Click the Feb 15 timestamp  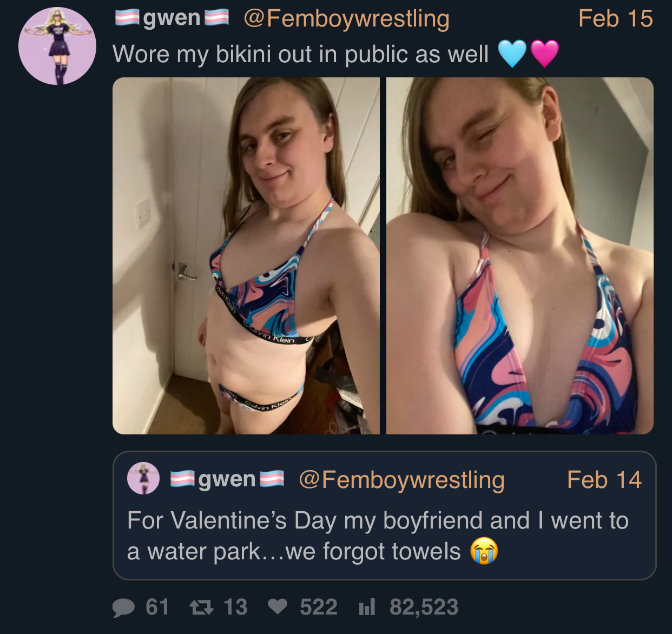(615, 18)
